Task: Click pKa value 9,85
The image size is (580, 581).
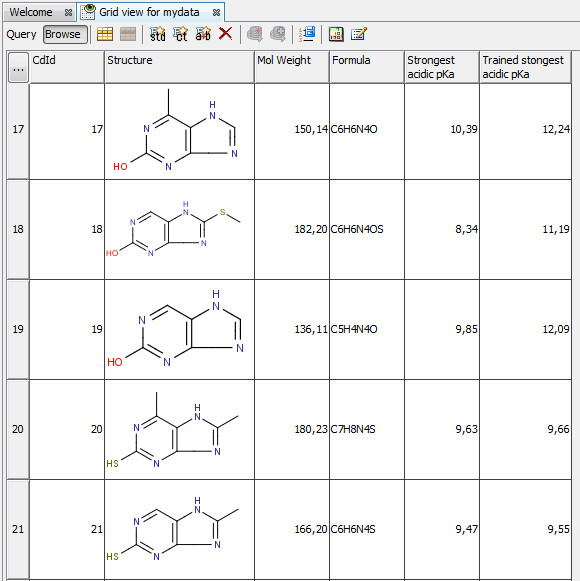Action: (x=442, y=330)
